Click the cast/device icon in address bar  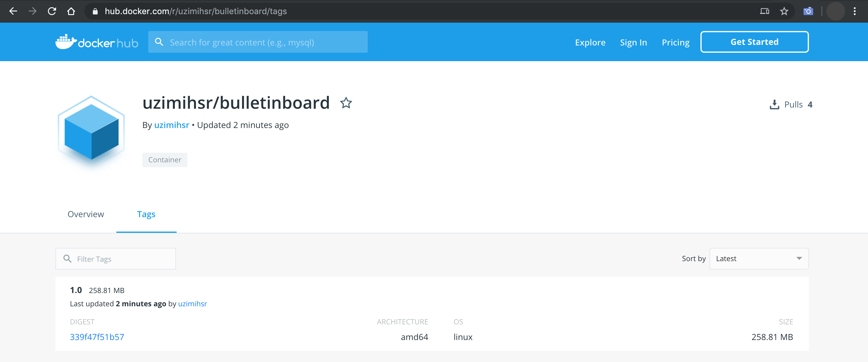765,11
